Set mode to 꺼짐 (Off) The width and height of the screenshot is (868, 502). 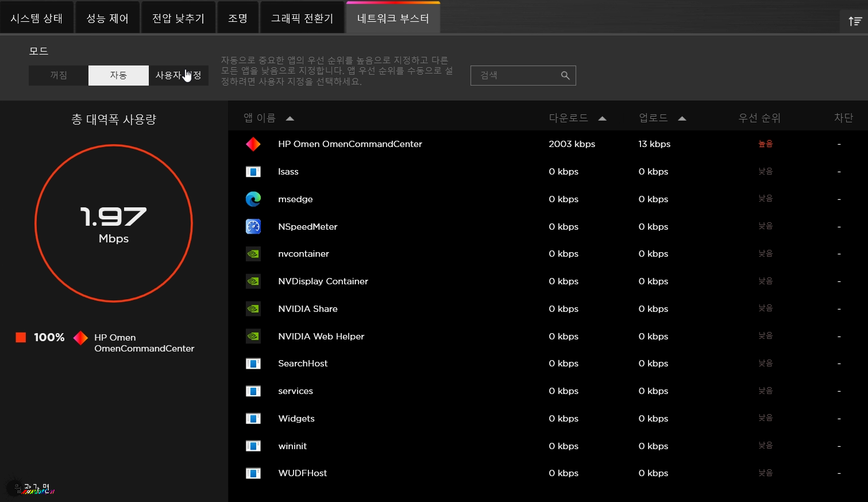coord(59,75)
